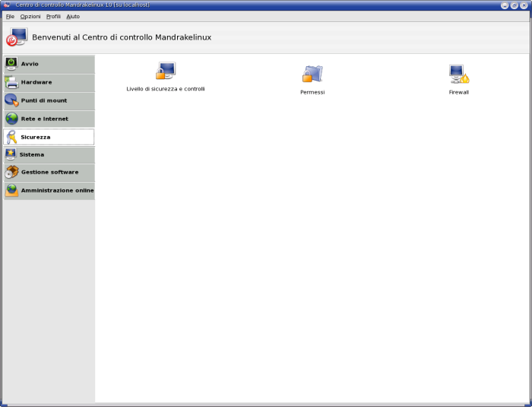Open the Aiuto help menu
Image resolution: width=532 pixels, height=407 pixels.
coord(73,16)
